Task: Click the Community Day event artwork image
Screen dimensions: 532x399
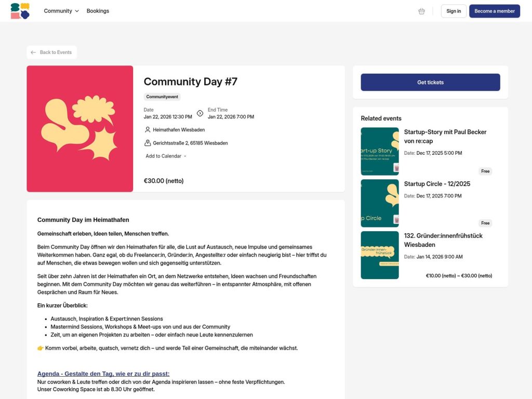Action: tap(79, 128)
